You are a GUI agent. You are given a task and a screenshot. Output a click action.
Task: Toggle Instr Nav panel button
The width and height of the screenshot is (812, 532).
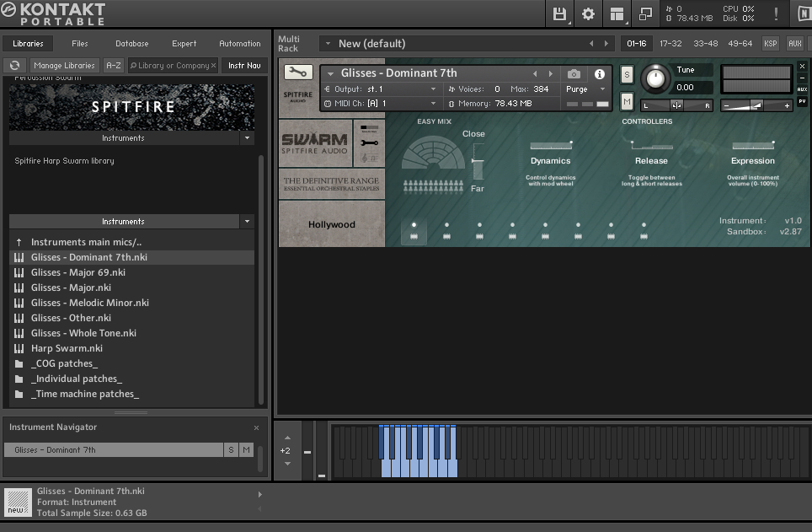(x=244, y=65)
